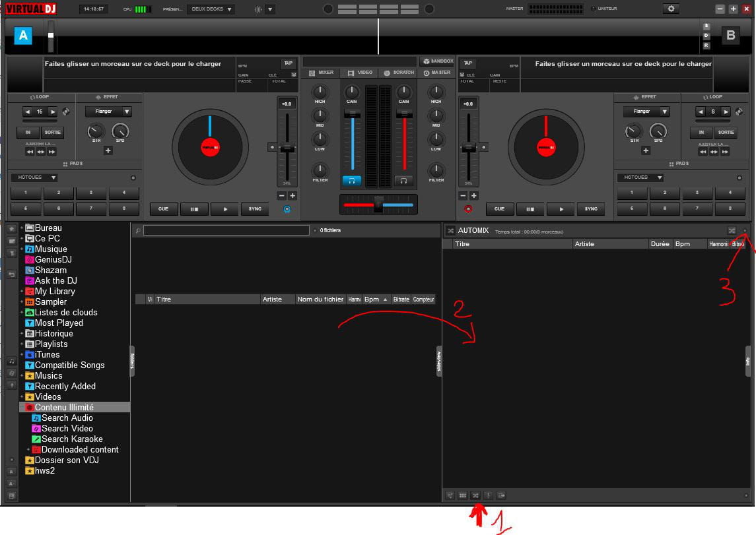Click deck A TAP tempo button
The height and width of the screenshot is (535, 756).
(289, 63)
